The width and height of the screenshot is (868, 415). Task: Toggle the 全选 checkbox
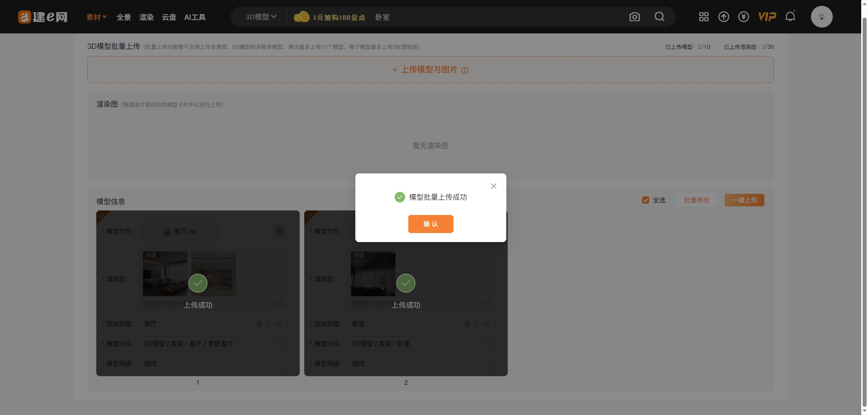tap(646, 200)
